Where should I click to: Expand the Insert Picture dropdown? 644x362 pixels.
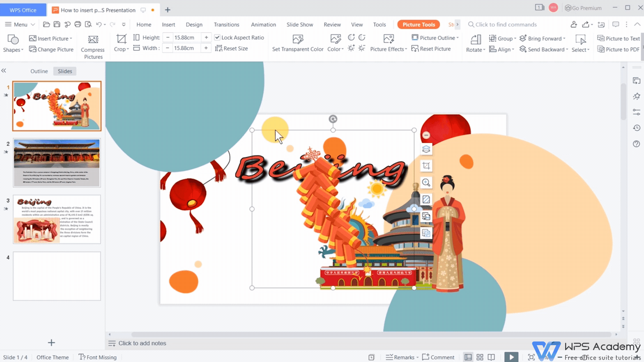click(x=71, y=39)
